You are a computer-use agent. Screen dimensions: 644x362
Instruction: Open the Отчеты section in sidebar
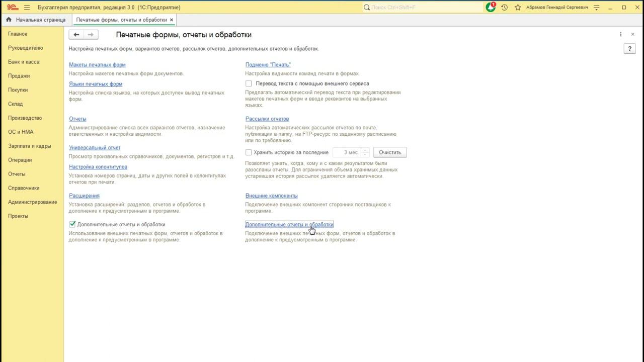[17, 174]
